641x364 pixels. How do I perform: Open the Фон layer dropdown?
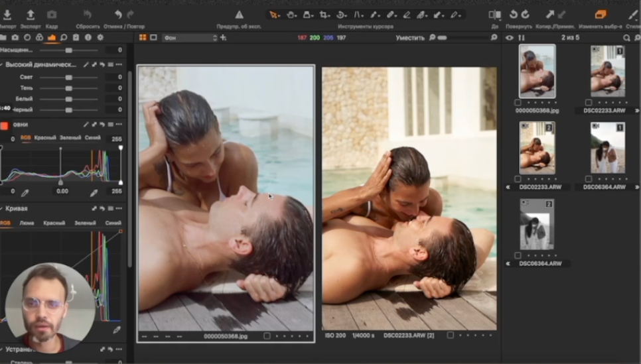189,38
